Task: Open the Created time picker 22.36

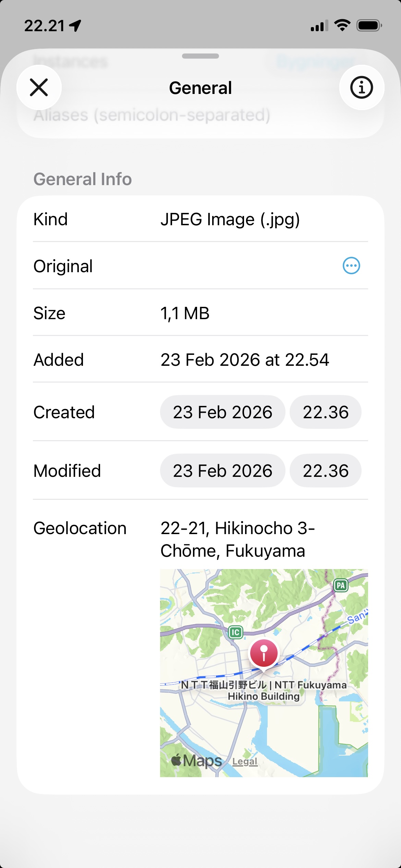Action: pyautogui.click(x=325, y=412)
